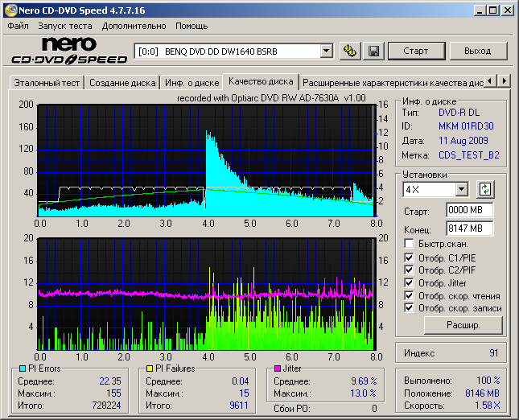Uncheck Отобр. скор. чтения checkbox
This screenshot has width=519, height=420.
[409, 295]
